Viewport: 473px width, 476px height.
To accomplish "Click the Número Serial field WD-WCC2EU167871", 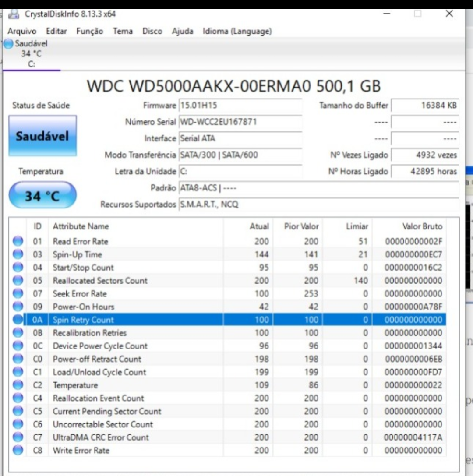I will pyautogui.click(x=240, y=122).
